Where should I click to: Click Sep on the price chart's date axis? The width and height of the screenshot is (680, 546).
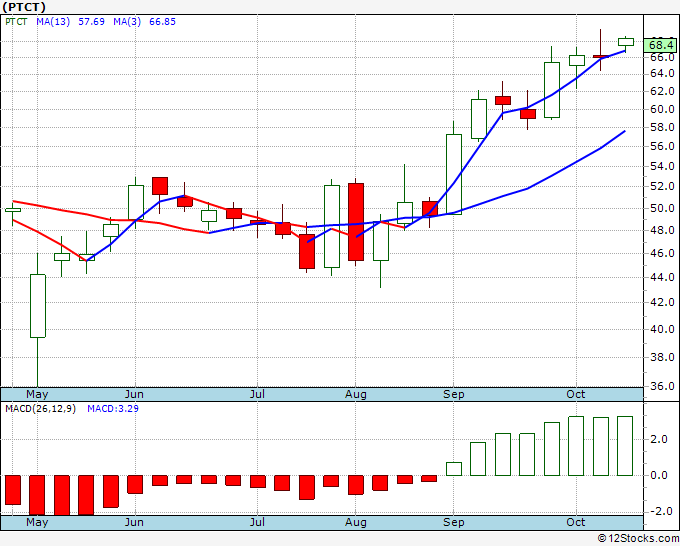click(454, 395)
